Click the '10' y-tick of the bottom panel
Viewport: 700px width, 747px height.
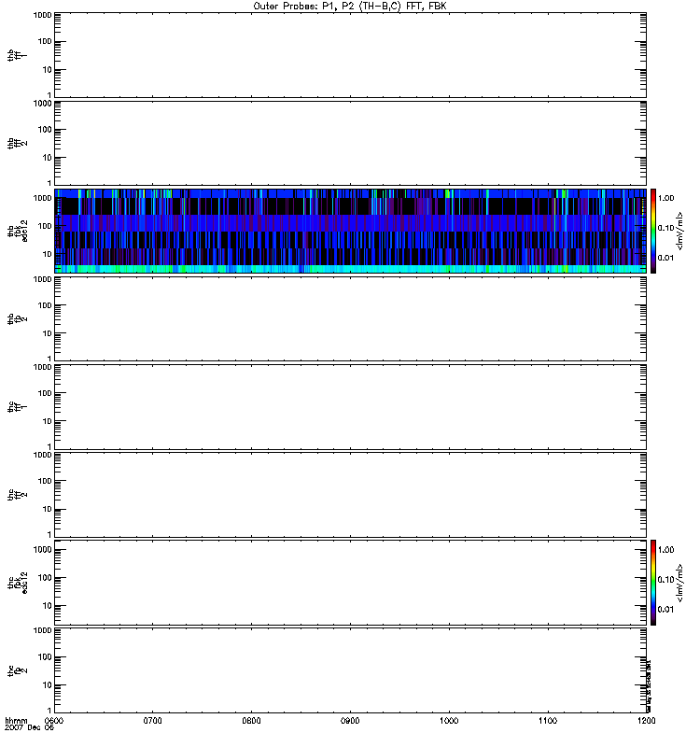[48, 685]
